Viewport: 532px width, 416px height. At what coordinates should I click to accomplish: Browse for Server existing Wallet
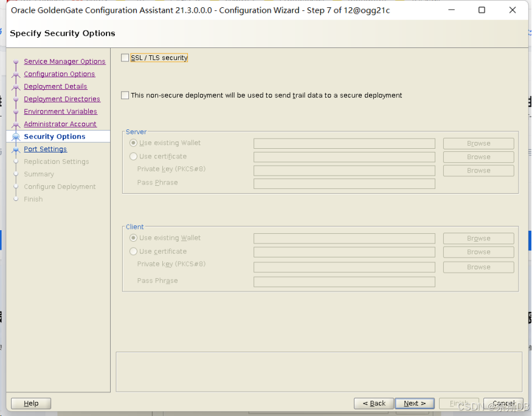tap(478, 143)
